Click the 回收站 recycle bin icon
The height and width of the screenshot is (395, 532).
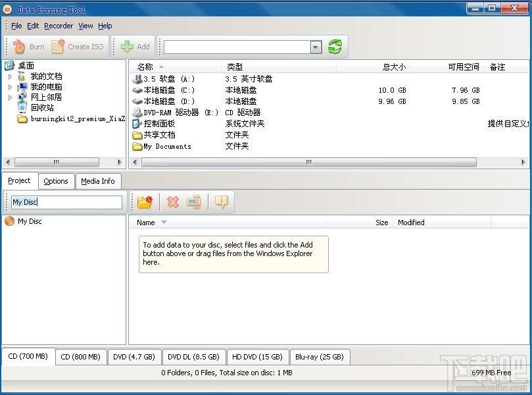coord(22,107)
